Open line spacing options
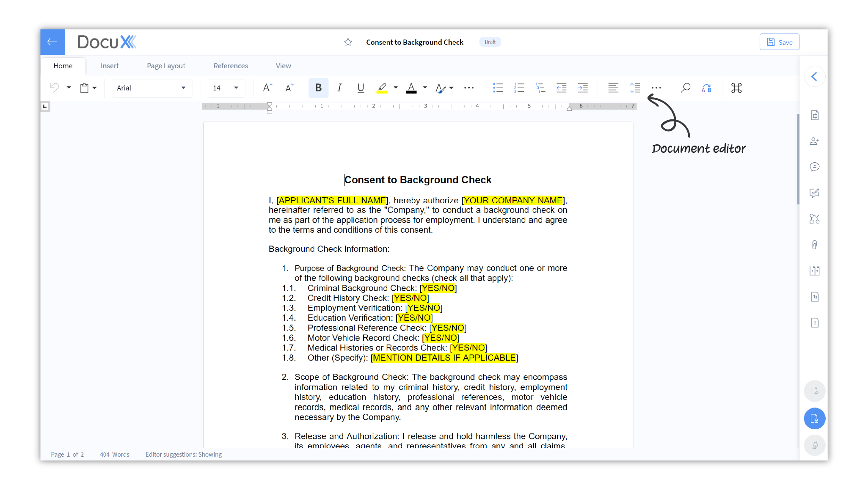Viewport: 868px width, 488px height. (x=635, y=88)
